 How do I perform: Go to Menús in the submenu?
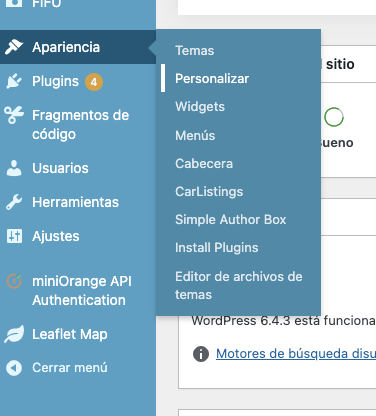coord(195,135)
